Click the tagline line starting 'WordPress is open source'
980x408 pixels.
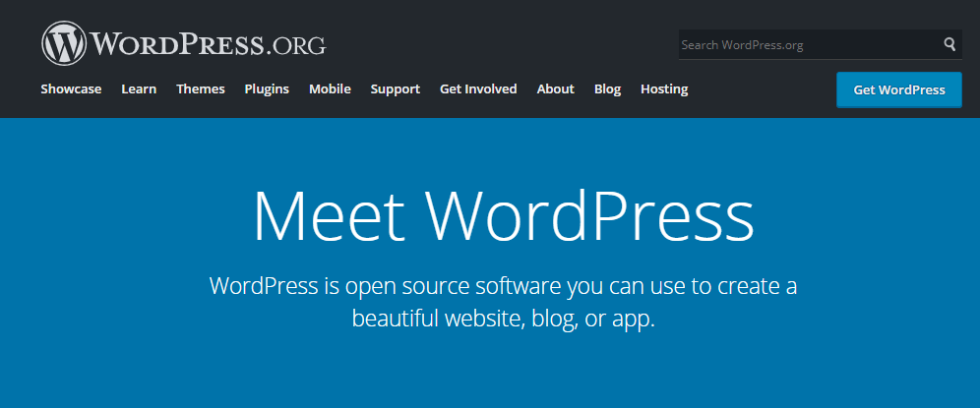click(503, 286)
